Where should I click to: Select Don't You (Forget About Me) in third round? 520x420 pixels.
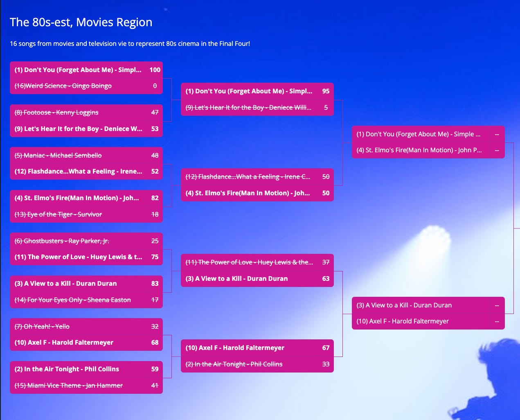pyautogui.click(x=428, y=134)
